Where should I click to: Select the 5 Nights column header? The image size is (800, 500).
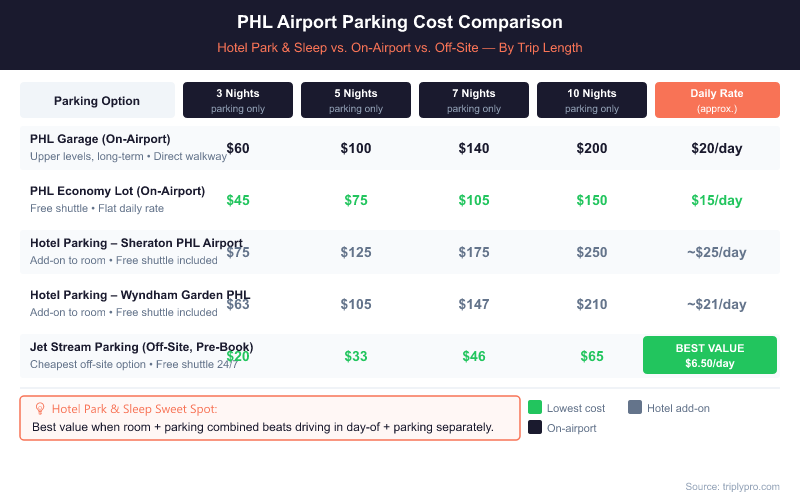tap(356, 100)
